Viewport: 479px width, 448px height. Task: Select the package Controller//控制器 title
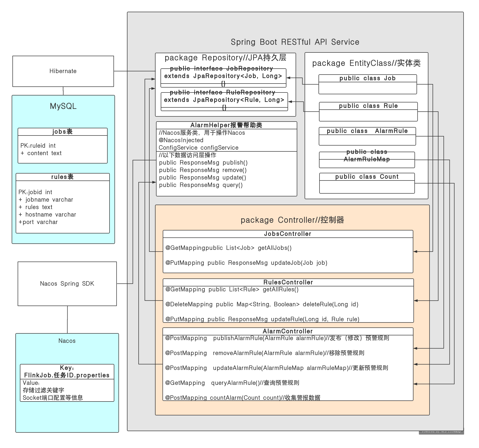tap(292, 220)
